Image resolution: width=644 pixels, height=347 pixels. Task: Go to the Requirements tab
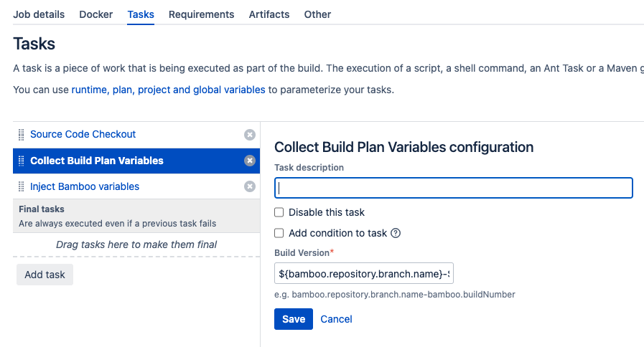[x=201, y=14]
